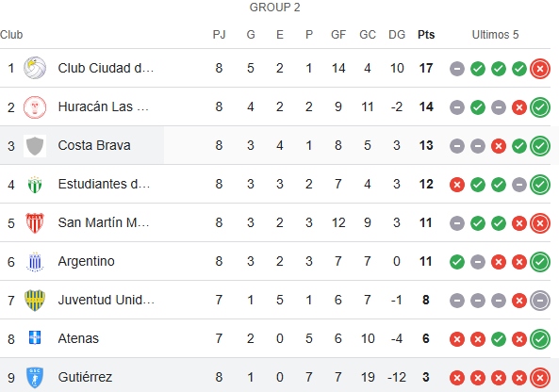Click Estudiantes' first red loss result icon
The height and width of the screenshot is (392, 559).
[457, 185]
